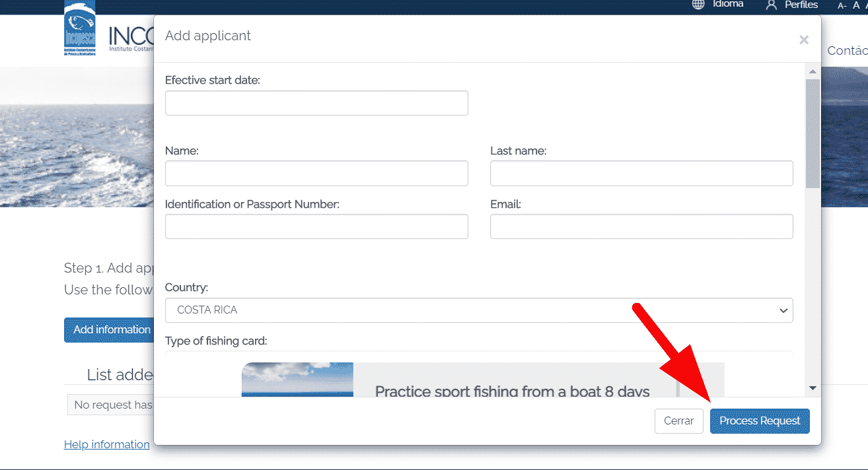
Task: Click into the Email input field
Action: pos(641,226)
